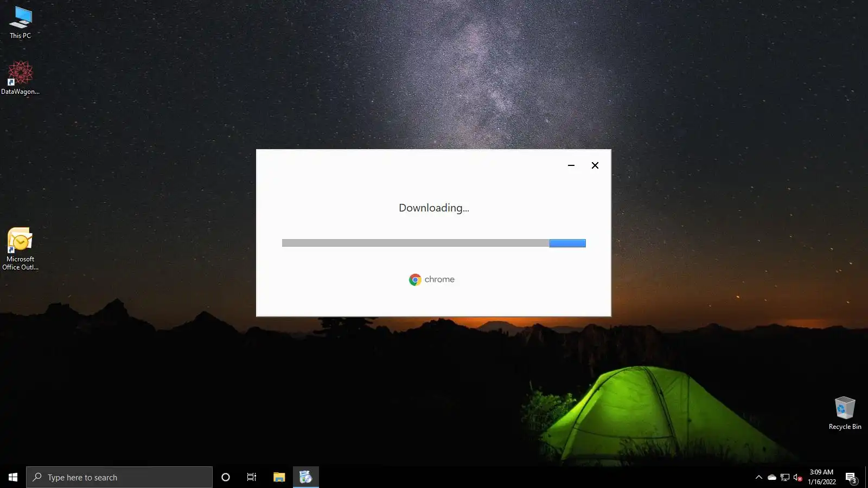Click the chrome label text in installer

click(439, 280)
